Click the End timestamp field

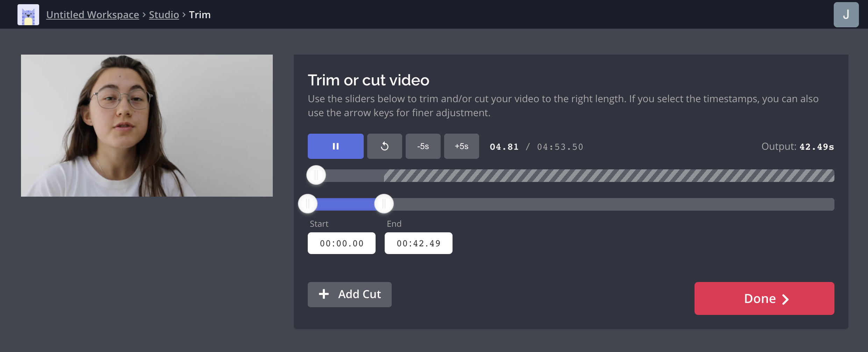418,243
